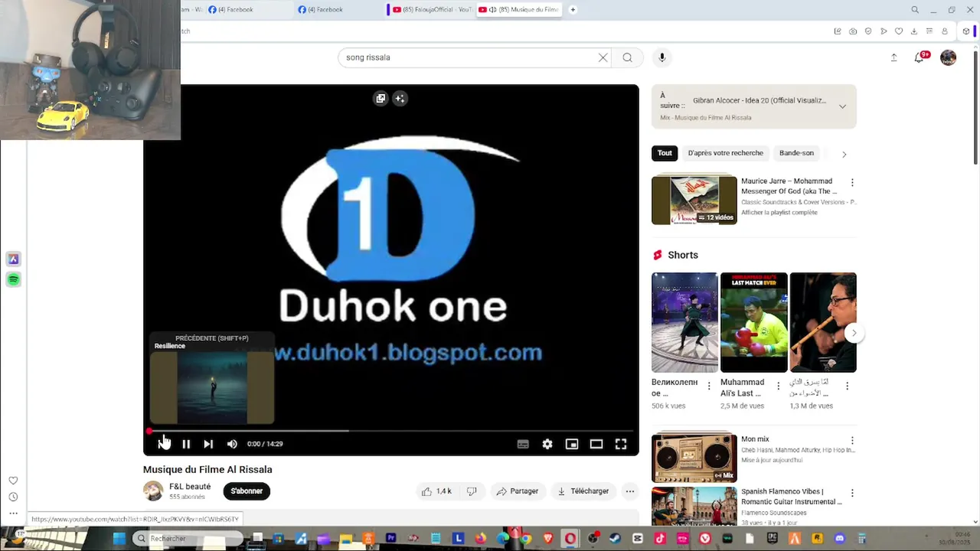The height and width of the screenshot is (551, 980).
Task: Click the video pop-out icon atop player
Action: (381, 98)
